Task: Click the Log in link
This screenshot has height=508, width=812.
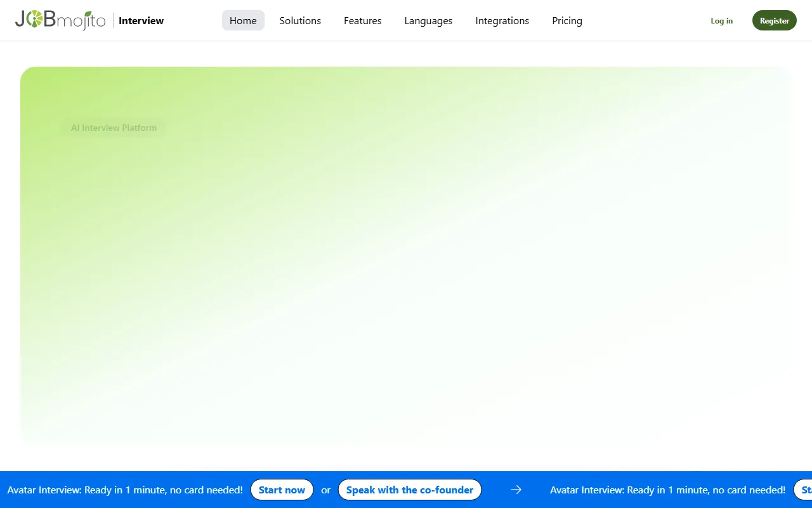Action: (x=721, y=21)
